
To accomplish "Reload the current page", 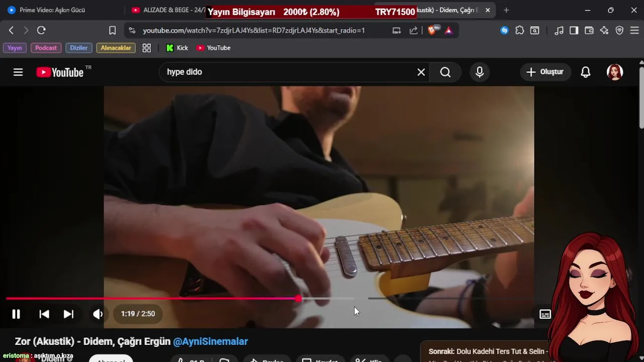I will pyautogui.click(x=41, y=30).
